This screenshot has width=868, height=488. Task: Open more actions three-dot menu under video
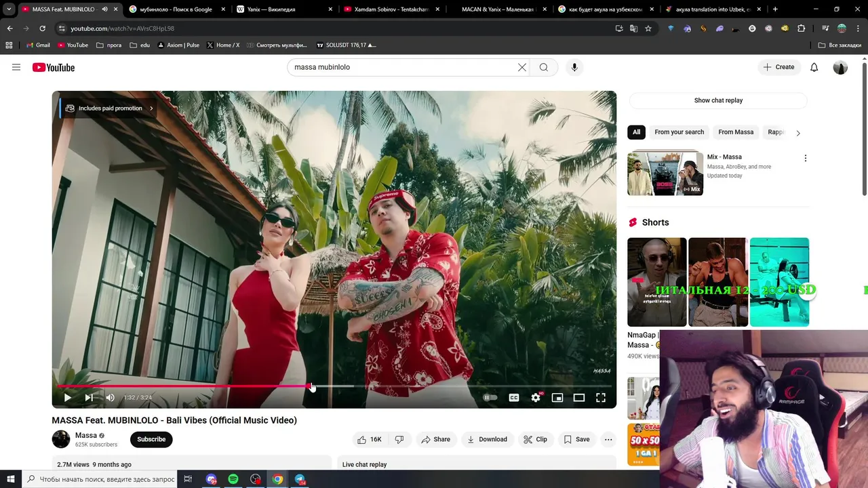608,439
